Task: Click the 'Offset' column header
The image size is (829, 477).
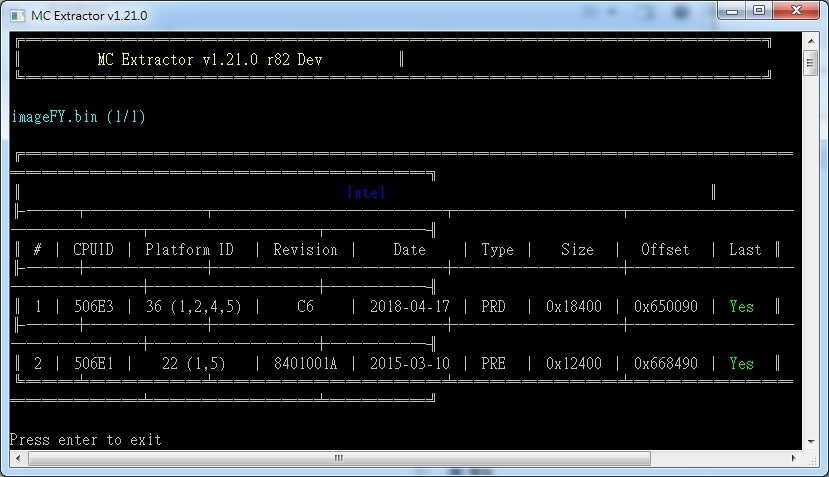Action: [x=665, y=249]
